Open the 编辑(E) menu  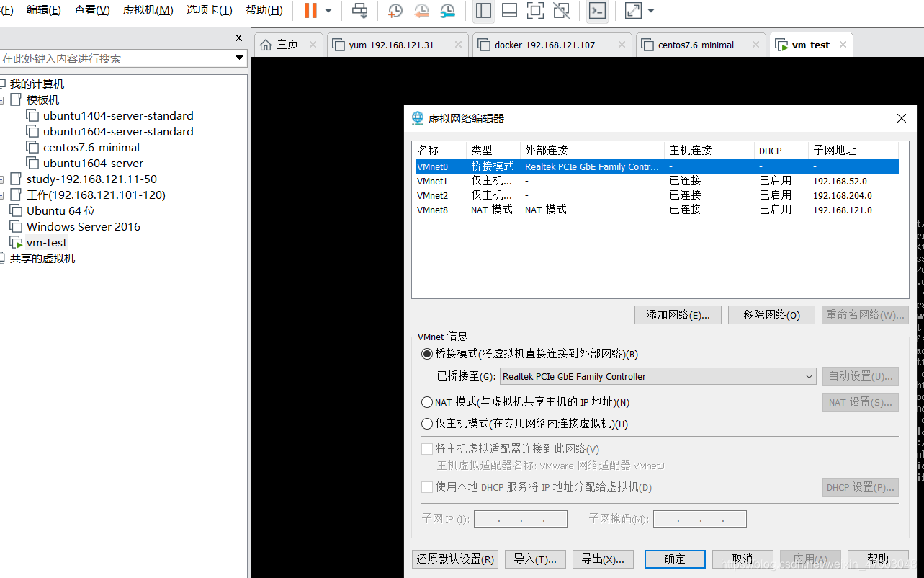[43, 10]
